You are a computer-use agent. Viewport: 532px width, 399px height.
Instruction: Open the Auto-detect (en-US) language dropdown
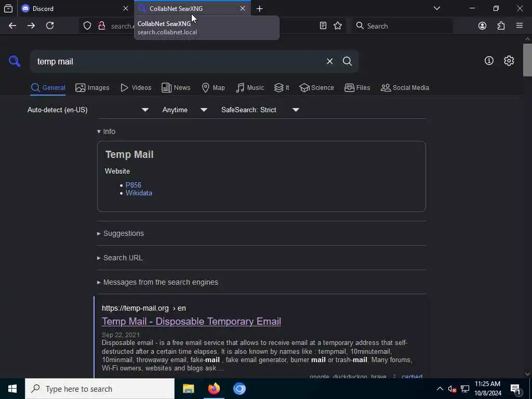point(88,110)
